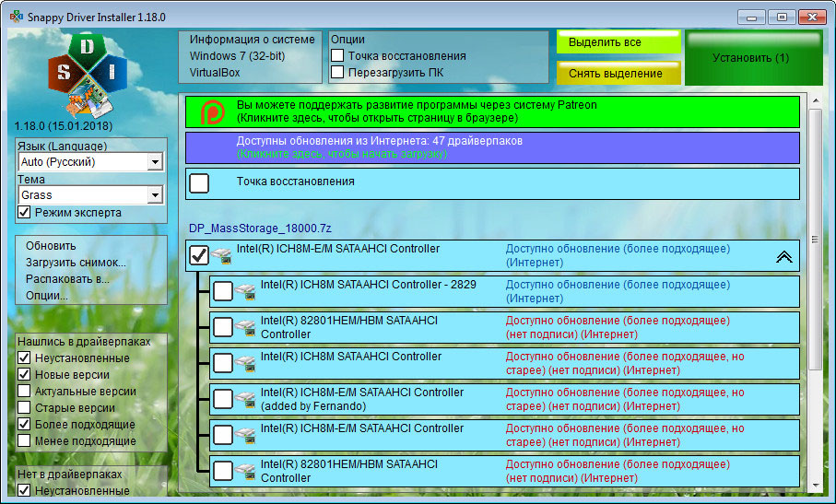Viewport: 836px width, 504px height.
Task: Toggle Неустановленные under Нет в драйверпаках
Action: [x=24, y=490]
